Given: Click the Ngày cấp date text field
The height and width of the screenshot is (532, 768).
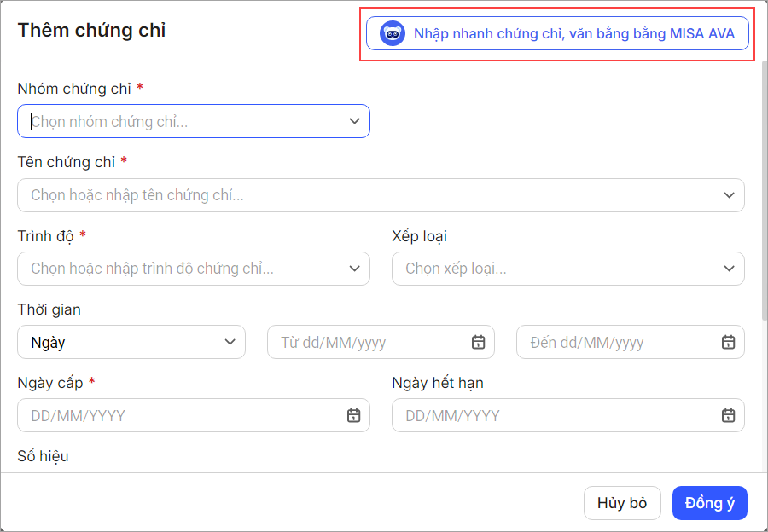Looking at the screenshot, I should 179,415.
